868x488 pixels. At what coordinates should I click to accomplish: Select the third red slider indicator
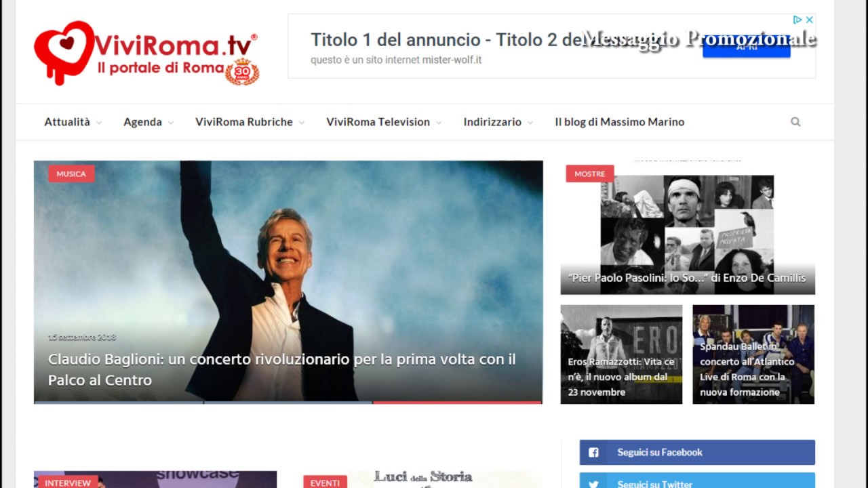click(457, 403)
